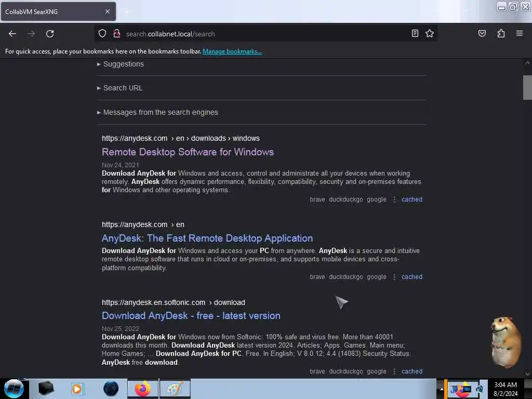Launch the media player taskbar icon
This screenshot has width=532, height=399.
[77, 389]
